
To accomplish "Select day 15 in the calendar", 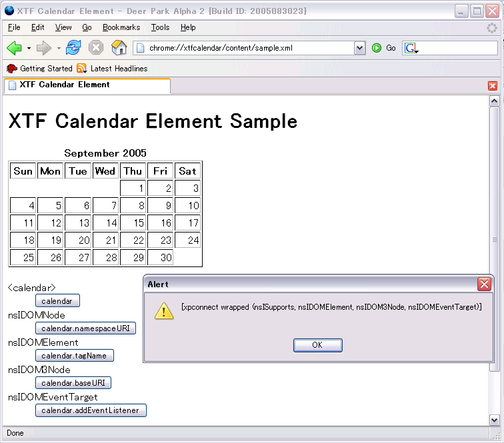I will click(x=133, y=222).
